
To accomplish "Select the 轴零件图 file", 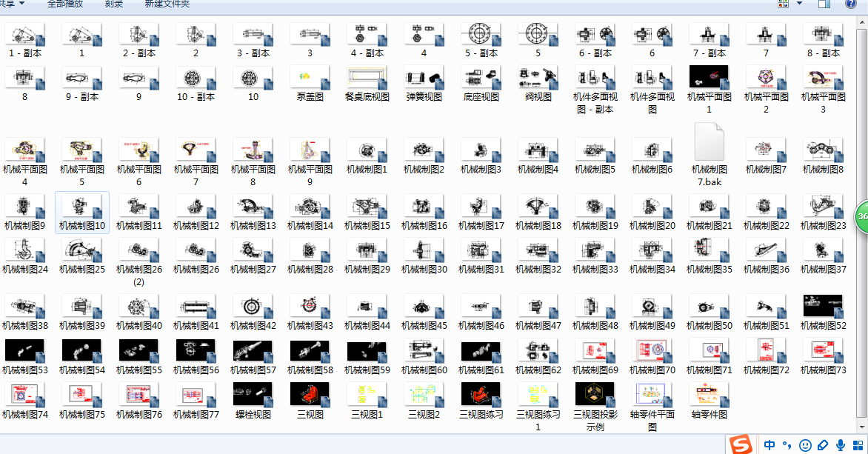I will click(x=709, y=401).
